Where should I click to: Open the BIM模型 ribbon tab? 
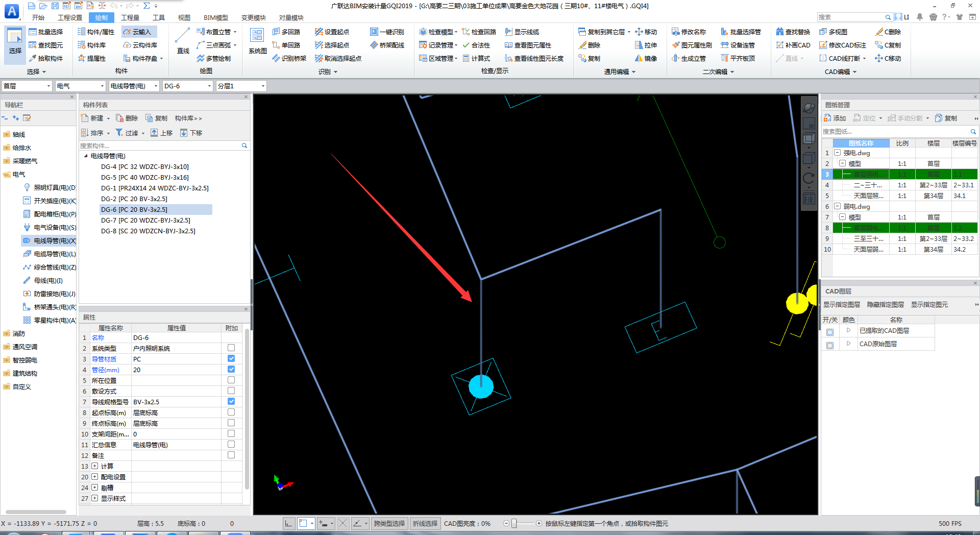tap(216, 17)
